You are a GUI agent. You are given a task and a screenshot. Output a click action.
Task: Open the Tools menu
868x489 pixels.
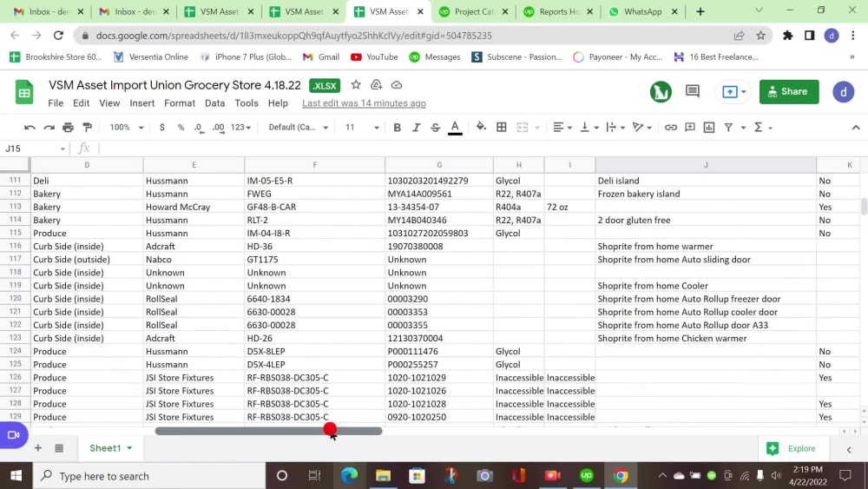247,103
